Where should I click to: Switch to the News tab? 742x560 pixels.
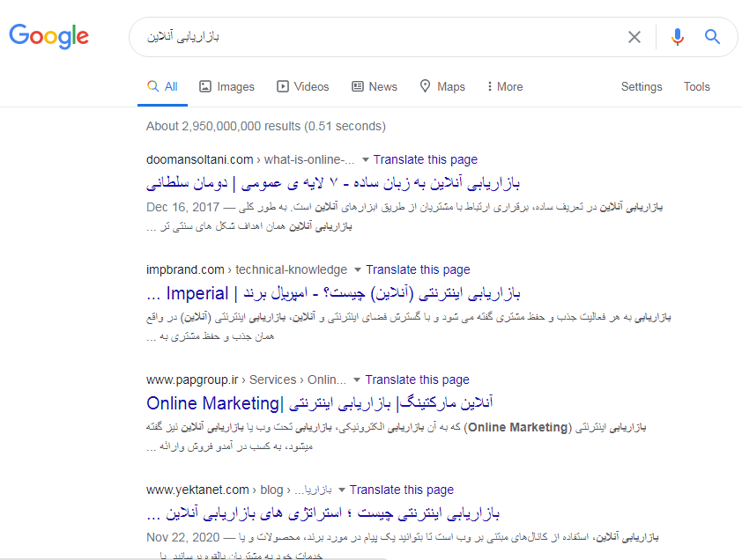pyautogui.click(x=375, y=86)
